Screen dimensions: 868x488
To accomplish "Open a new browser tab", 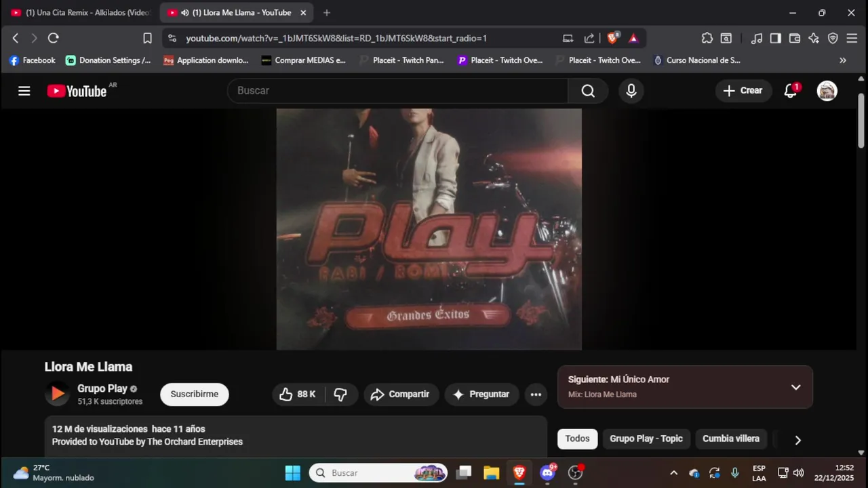I will [327, 13].
